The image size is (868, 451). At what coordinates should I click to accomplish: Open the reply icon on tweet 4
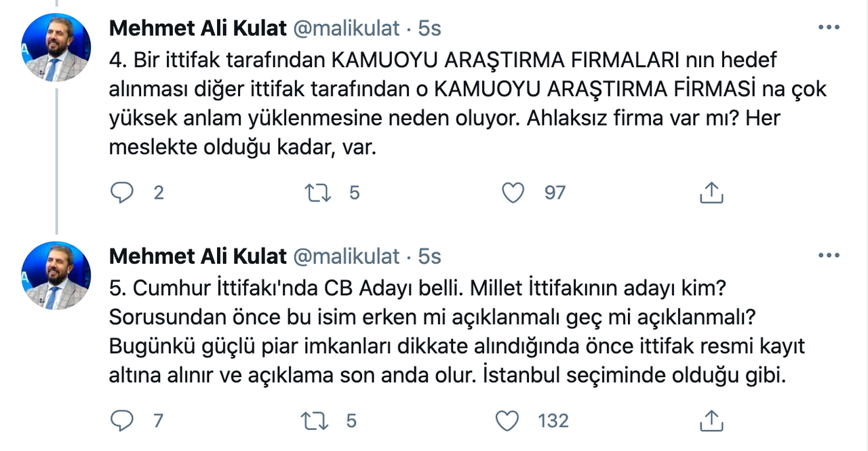[x=122, y=193]
